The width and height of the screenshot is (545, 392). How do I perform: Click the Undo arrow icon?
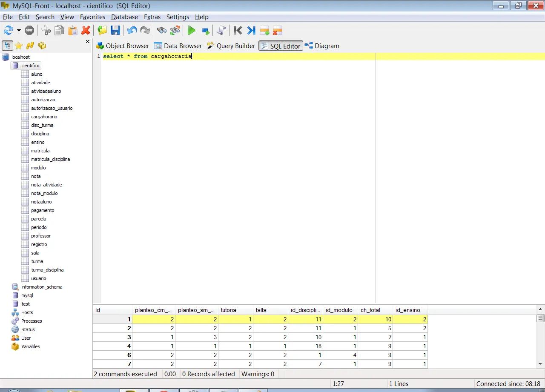pyautogui.click(x=132, y=30)
